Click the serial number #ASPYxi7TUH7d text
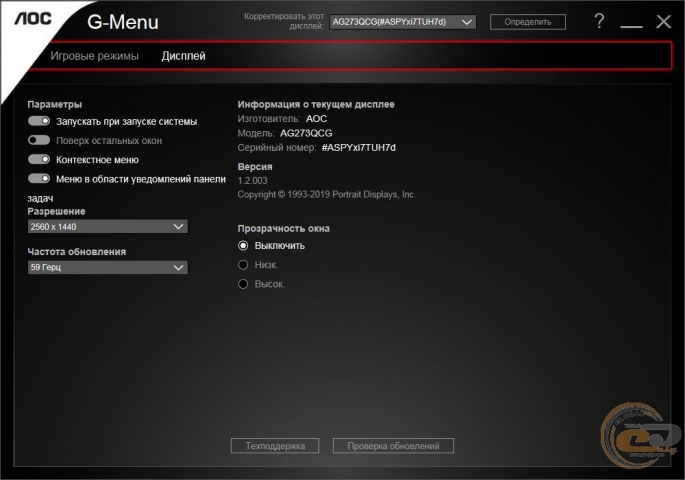685x480 pixels. click(359, 148)
